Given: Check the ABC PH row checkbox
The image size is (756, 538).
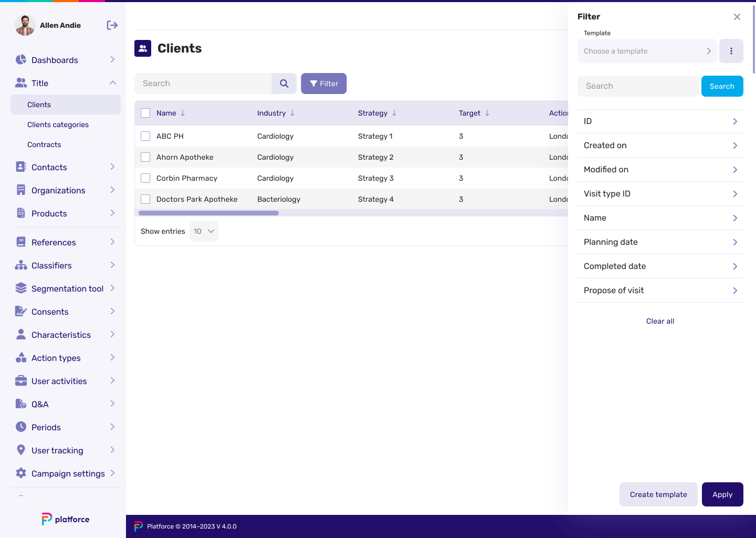Looking at the screenshot, I should tap(145, 136).
